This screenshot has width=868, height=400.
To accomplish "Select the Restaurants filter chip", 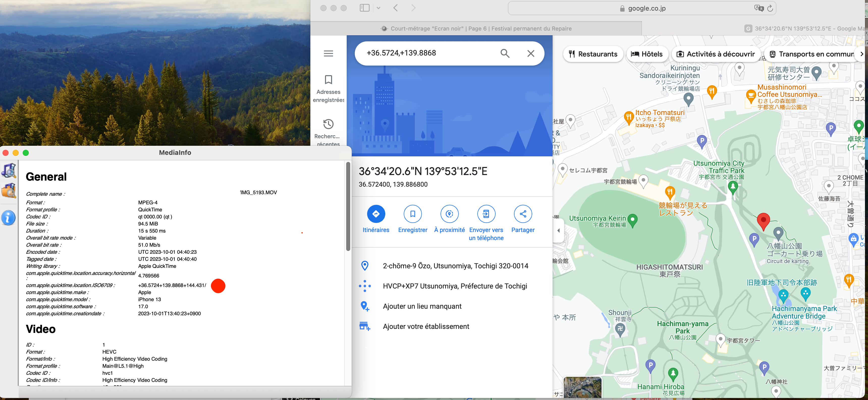I will click(x=593, y=54).
